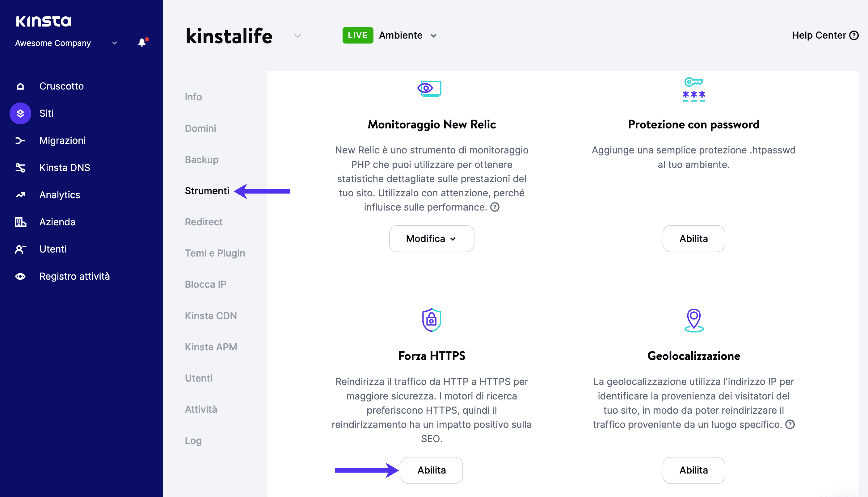Switch to the Domini tab
The width and height of the screenshot is (868, 497).
coord(200,128)
